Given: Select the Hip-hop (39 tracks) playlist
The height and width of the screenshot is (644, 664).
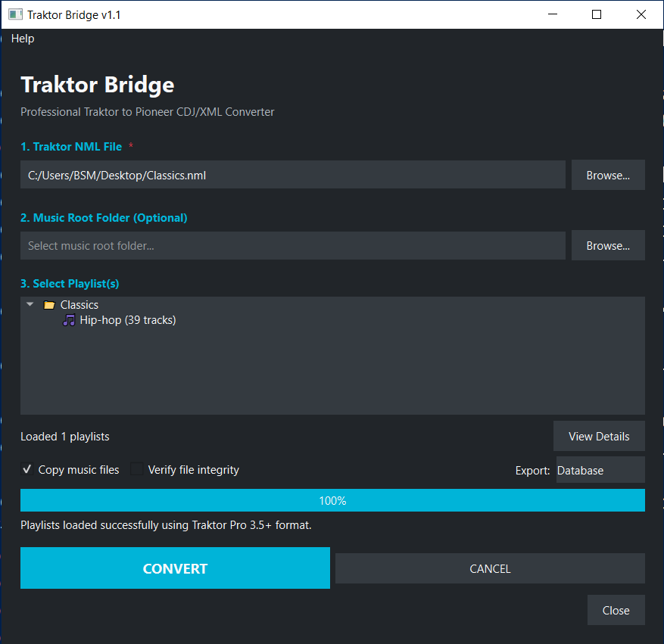Looking at the screenshot, I should (x=127, y=320).
